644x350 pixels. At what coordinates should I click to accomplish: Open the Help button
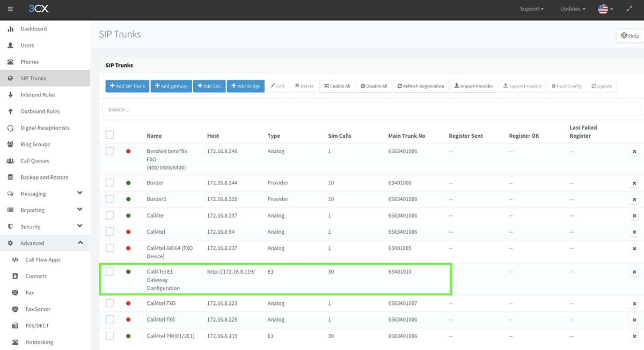630,36
